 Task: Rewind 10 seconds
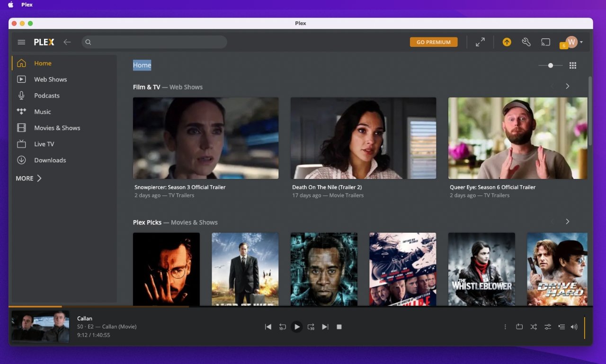coord(282,327)
